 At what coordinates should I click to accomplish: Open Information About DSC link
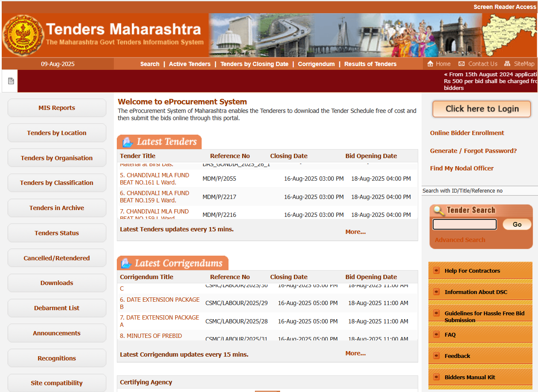click(x=476, y=292)
